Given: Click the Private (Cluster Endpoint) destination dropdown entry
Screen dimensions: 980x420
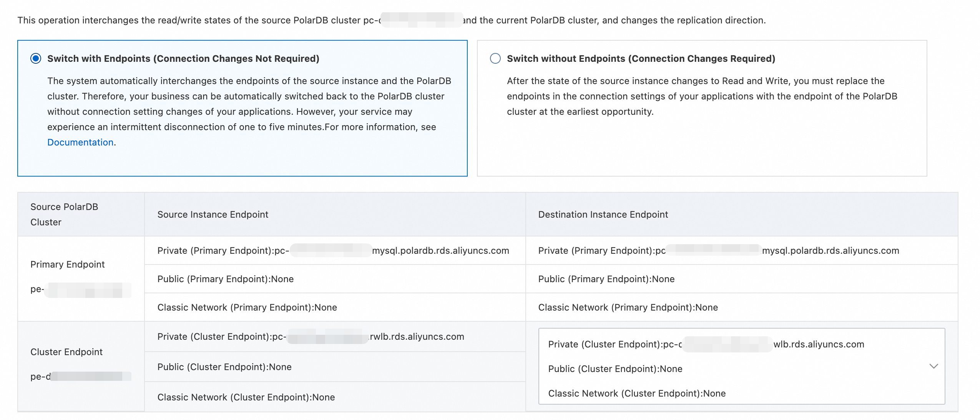Looking at the screenshot, I should click(706, 344).
